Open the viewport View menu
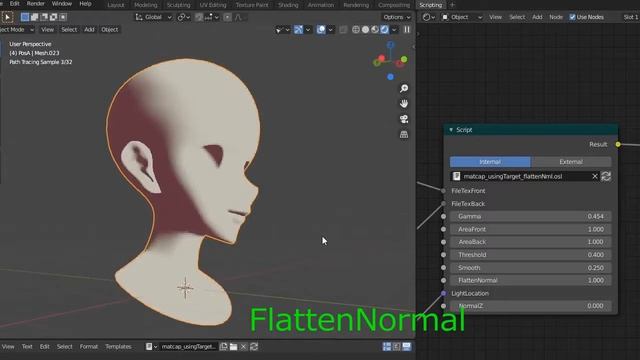Image resolution: width=640 pixels, height=360 pixels. coord(47,30)
